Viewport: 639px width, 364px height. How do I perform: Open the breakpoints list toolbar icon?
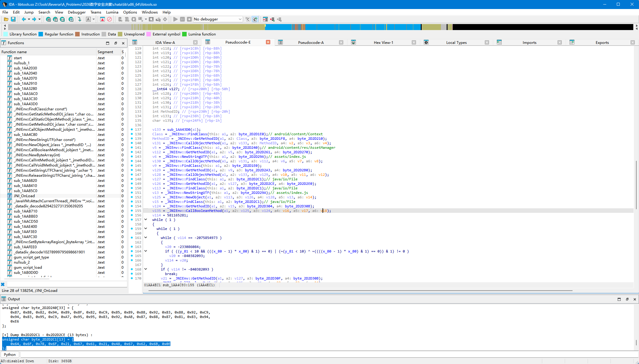(x=265, y=19)
